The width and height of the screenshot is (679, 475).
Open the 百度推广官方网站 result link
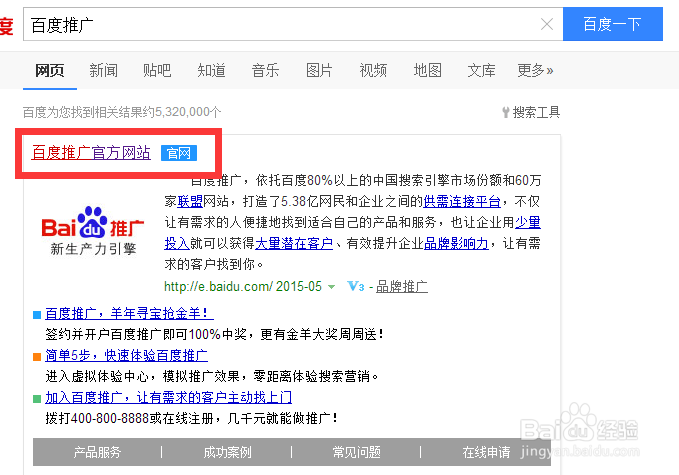click(91, 153)
